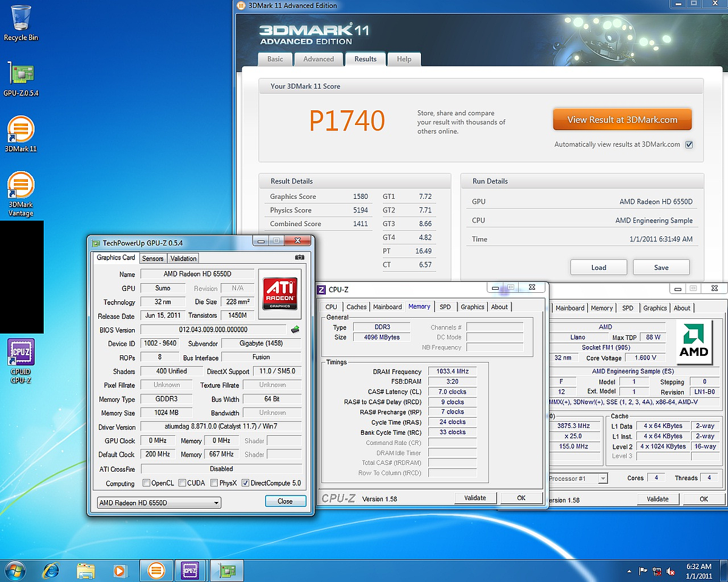Click the DRAM Frequency 1033.4 MHz field
728x582 pixels.
[x=452, y=372]
